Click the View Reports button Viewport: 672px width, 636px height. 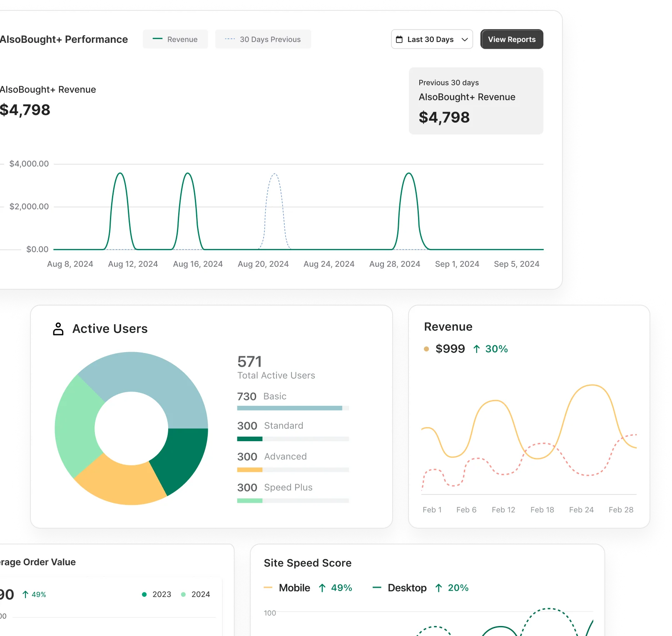[x=512, y=39]
